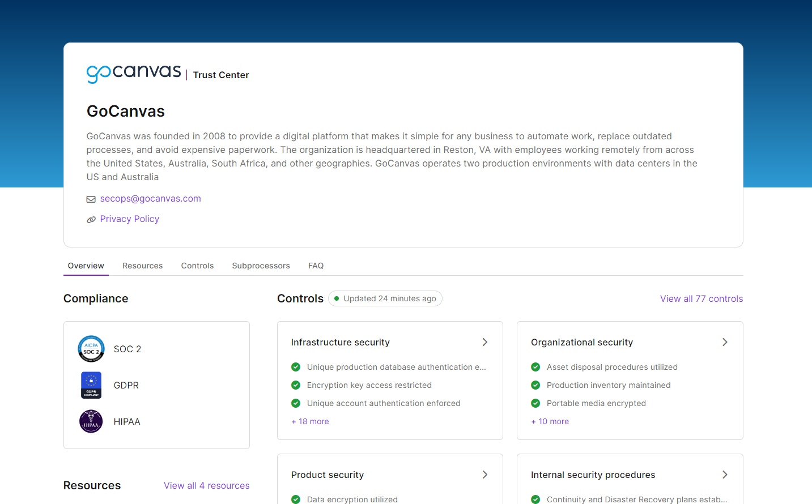
Task: Click the HIPAA compliance label
Action: [127, 421]
